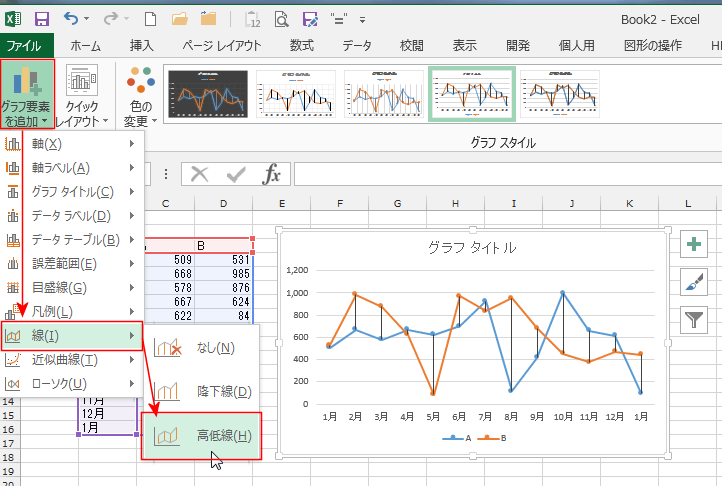Click the Insert Function fx icon
This screenshot has height=486, width=722.
click(x=271, y=174)
